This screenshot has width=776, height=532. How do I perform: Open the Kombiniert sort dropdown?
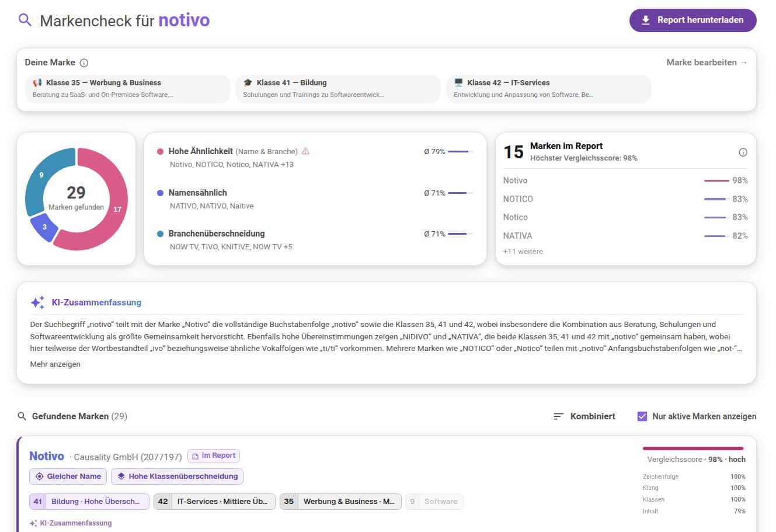click(584, 416)
